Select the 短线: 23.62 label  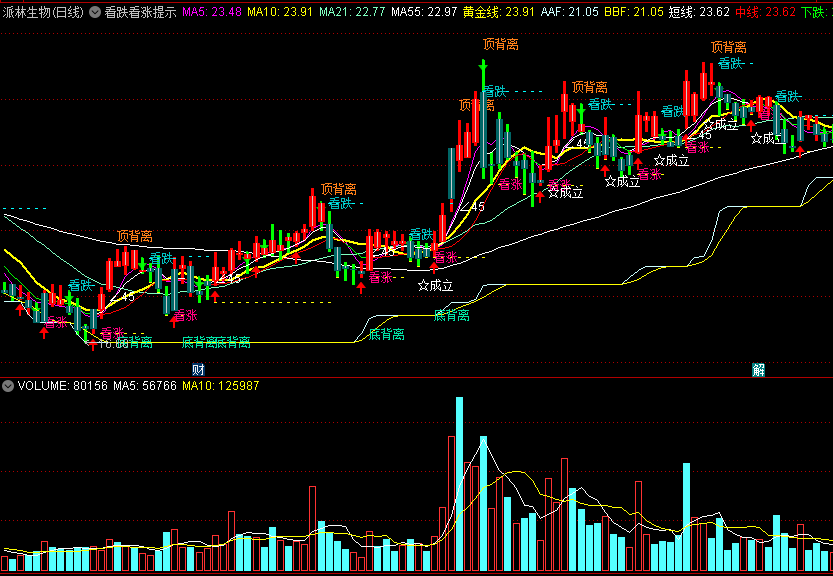698,12
